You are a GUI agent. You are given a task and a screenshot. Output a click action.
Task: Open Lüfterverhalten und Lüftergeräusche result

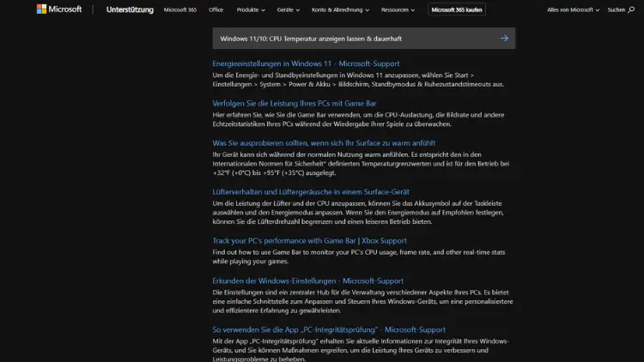[311, 191]
